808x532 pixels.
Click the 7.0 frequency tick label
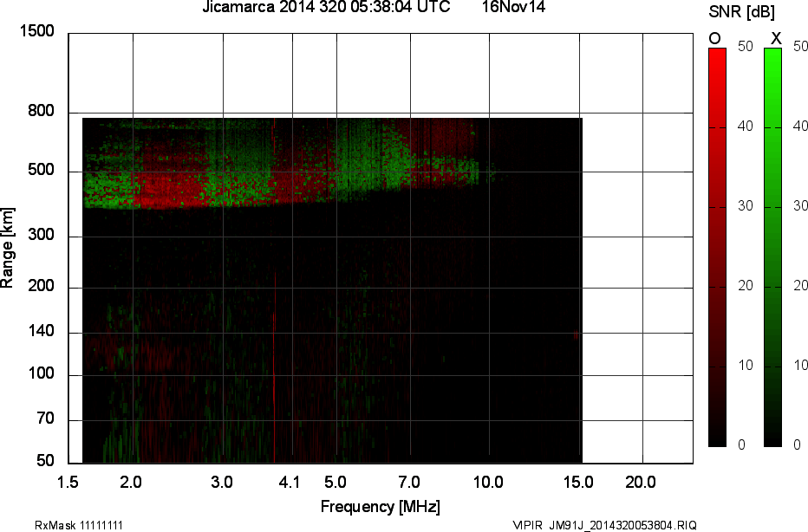tap(409, 483)
